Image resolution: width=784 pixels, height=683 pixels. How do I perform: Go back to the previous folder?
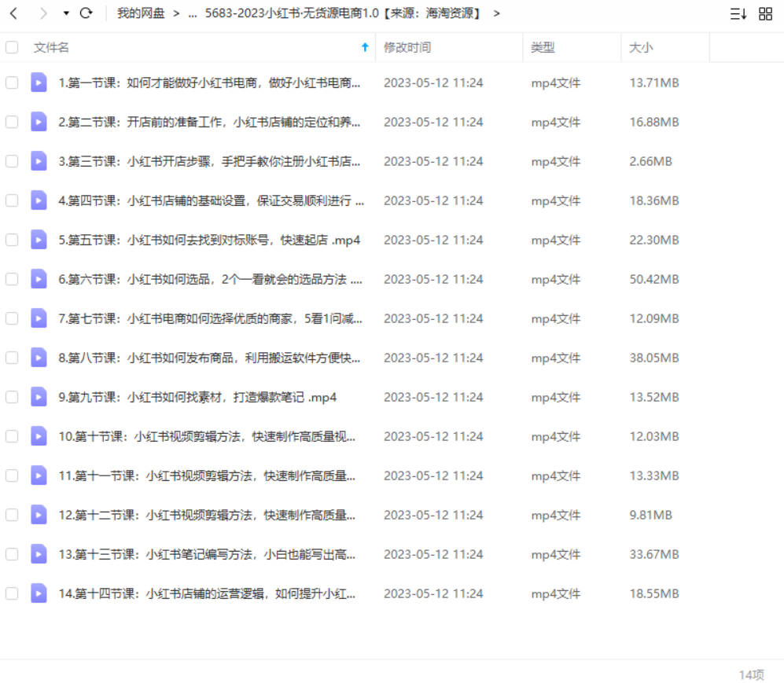[x=14, y=13]
